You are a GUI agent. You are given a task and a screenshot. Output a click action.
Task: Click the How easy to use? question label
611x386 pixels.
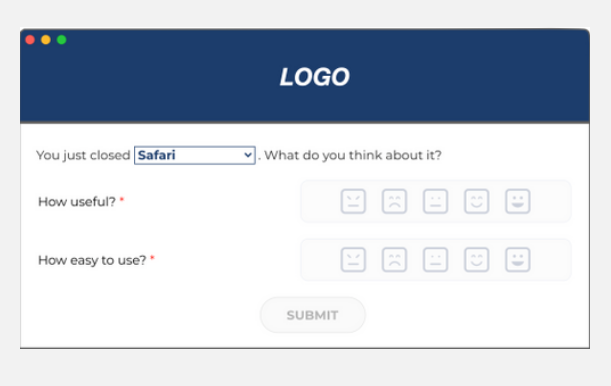coord(92,260)
